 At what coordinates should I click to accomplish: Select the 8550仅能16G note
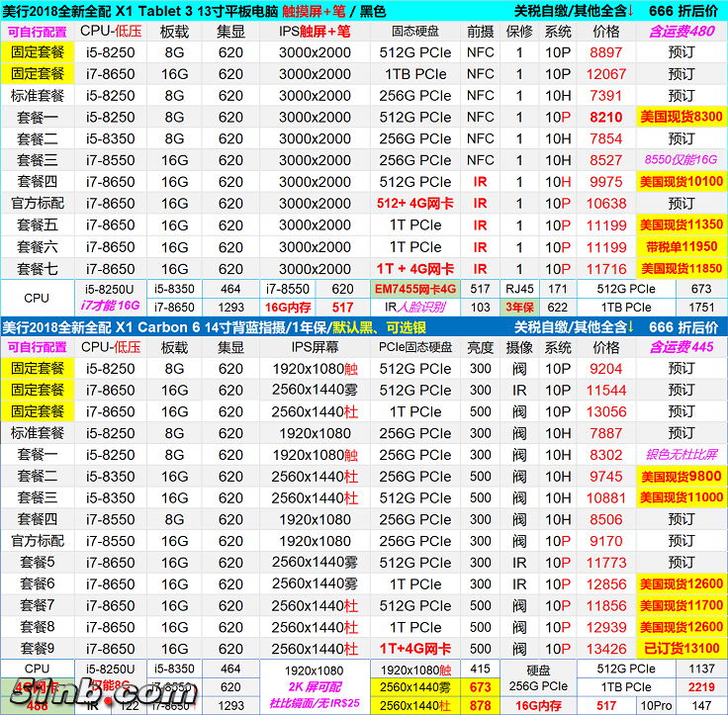click(x=681, y=159)
